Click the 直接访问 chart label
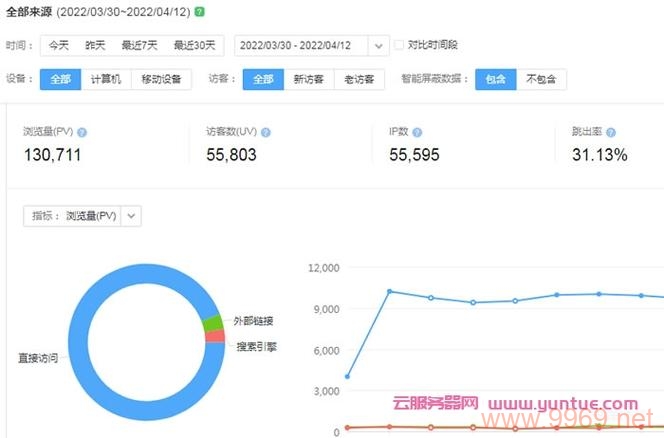Image resolution: width=664 pixels, height=438 pixels. pos(38,358)
